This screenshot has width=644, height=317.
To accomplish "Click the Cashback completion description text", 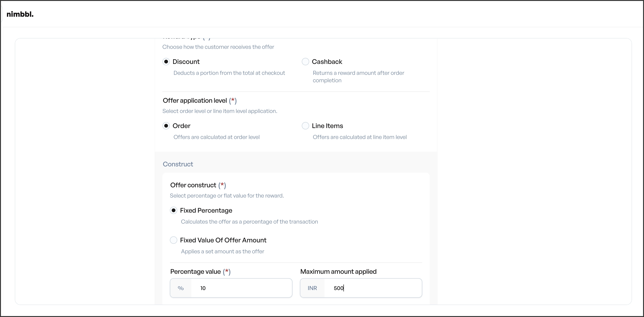I will (x=358, y=76).
